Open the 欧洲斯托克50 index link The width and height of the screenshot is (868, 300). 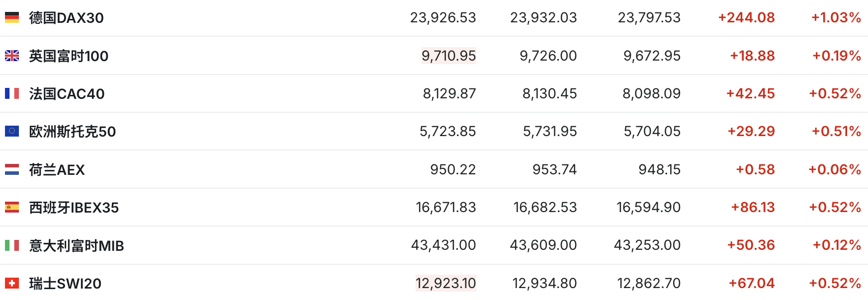click(x=72, y=132)
